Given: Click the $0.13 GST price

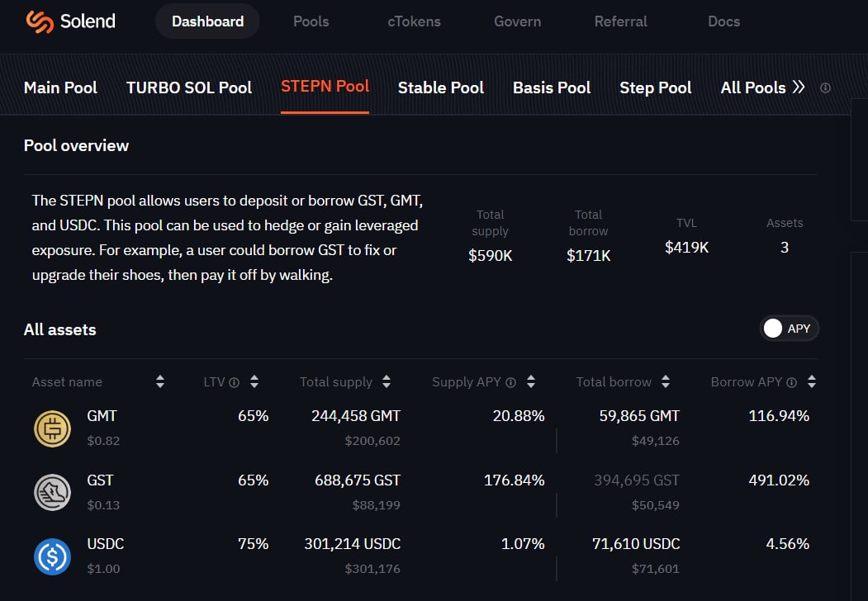Looking at the screenshot, I should pyautogui.click(x=103, y=505).
